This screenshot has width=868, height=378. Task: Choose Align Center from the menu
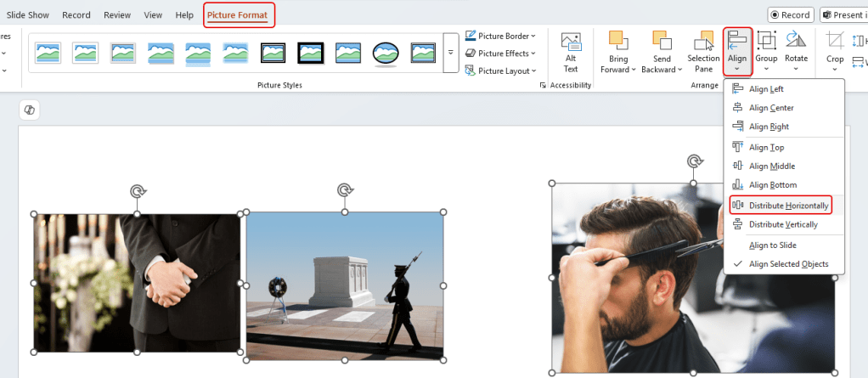(x=771, y=108)
